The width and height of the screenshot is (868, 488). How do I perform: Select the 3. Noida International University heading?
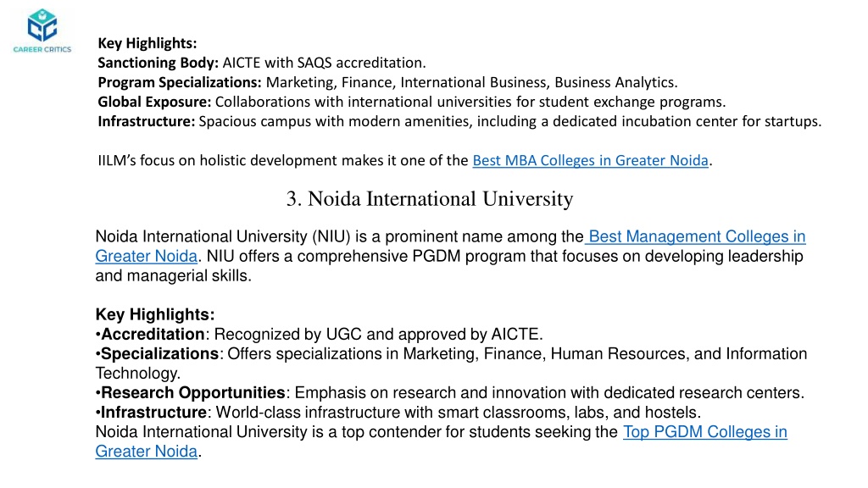pos(430,198)
